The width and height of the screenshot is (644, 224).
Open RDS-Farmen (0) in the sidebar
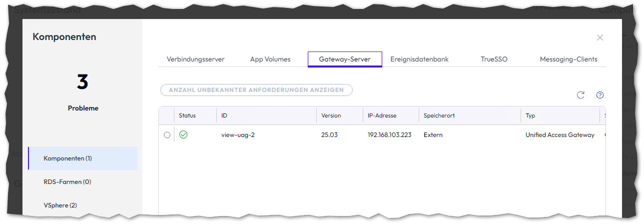pos(67,182)
